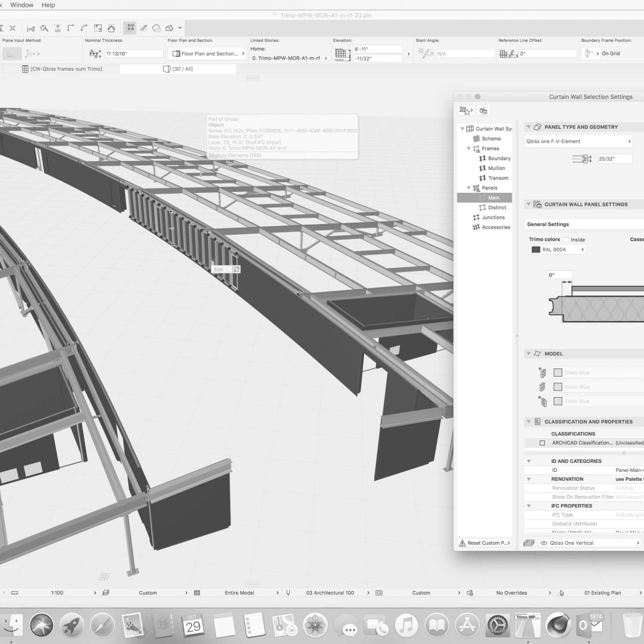Viewport: 644px width, 644px height.
Task: Select the Favorites star icon in settings dialog
Action: click(465, 111)
